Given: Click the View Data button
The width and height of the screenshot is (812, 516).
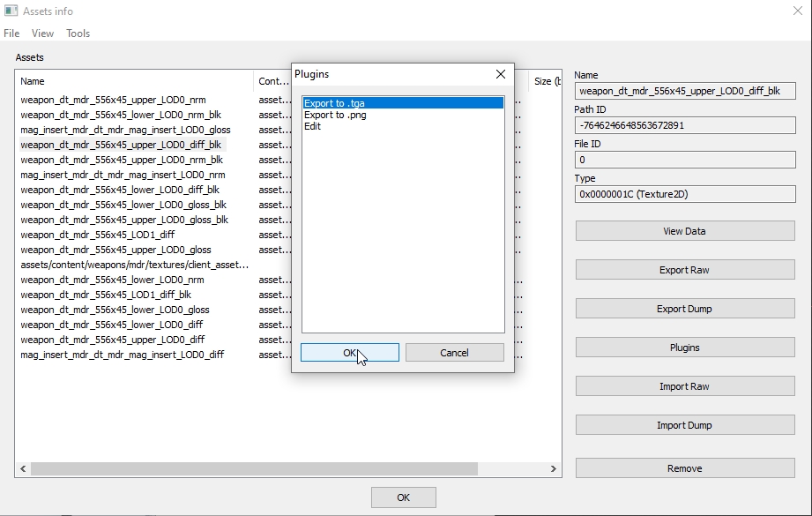Looking at the screenshot, I should tap(684, 231).
